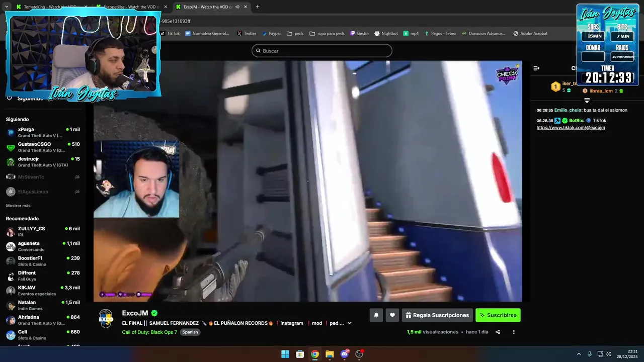The height and width of the screenshot is (362, 644).
Task: Click the Regala Suscripciones button
Action: point(437,315)
